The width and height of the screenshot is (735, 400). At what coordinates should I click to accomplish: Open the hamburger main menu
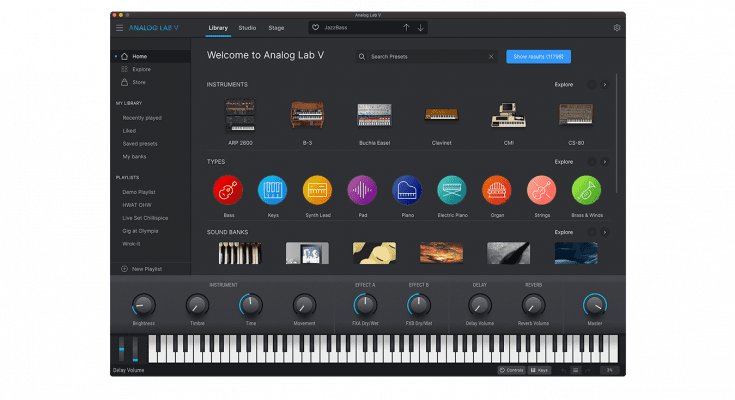click(119, 28)
